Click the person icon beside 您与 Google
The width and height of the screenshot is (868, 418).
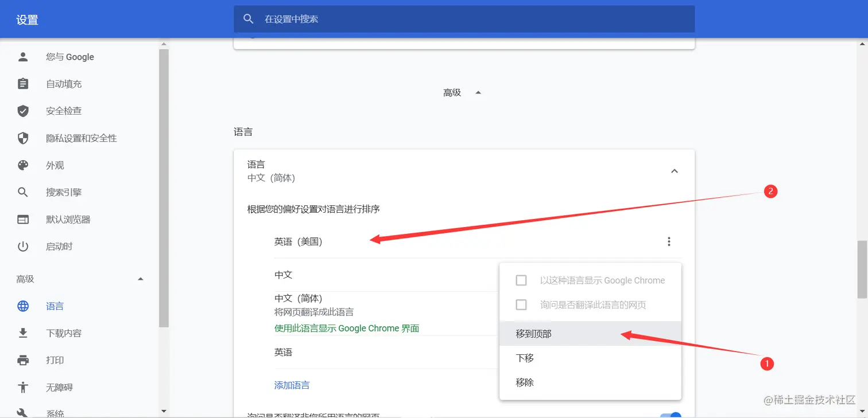click(x=23, y=57)
